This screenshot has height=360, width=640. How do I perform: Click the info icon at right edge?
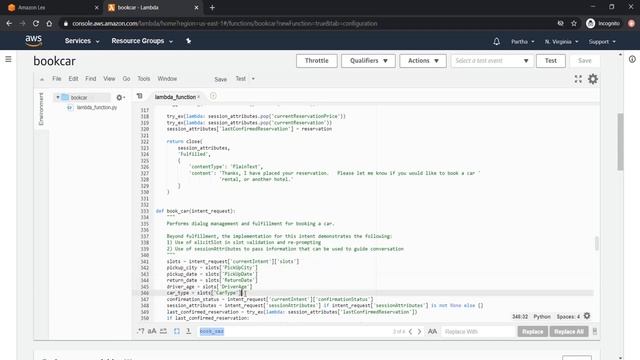[x=632, y=59]
